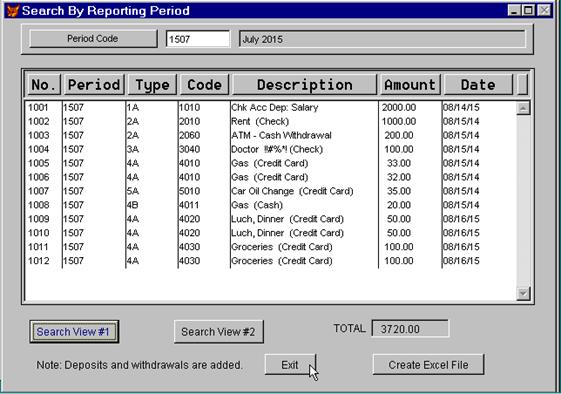Click the Period Code button
The image size is (561, 394).
(x=93, y=39)
